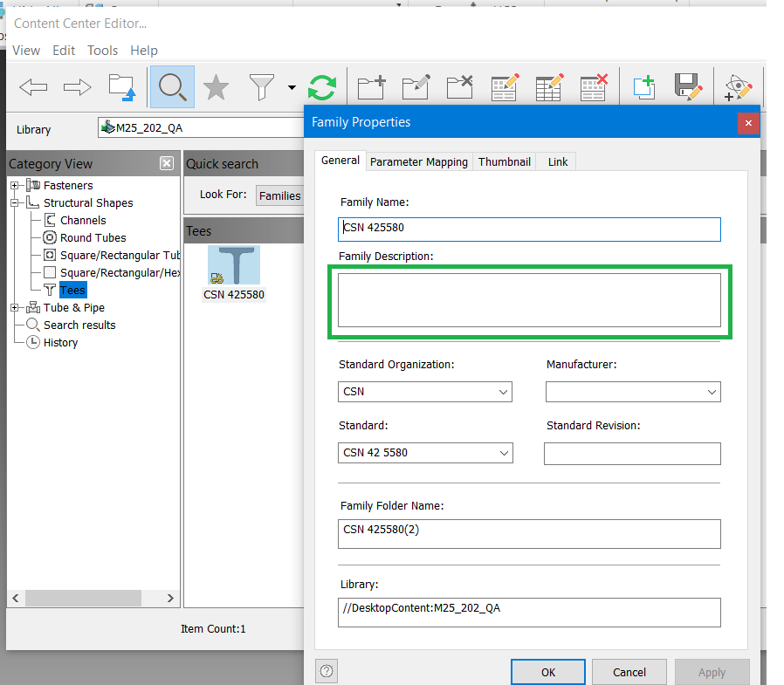
Task: Expand the Fasteners tree node
Action: click(13, 185)
